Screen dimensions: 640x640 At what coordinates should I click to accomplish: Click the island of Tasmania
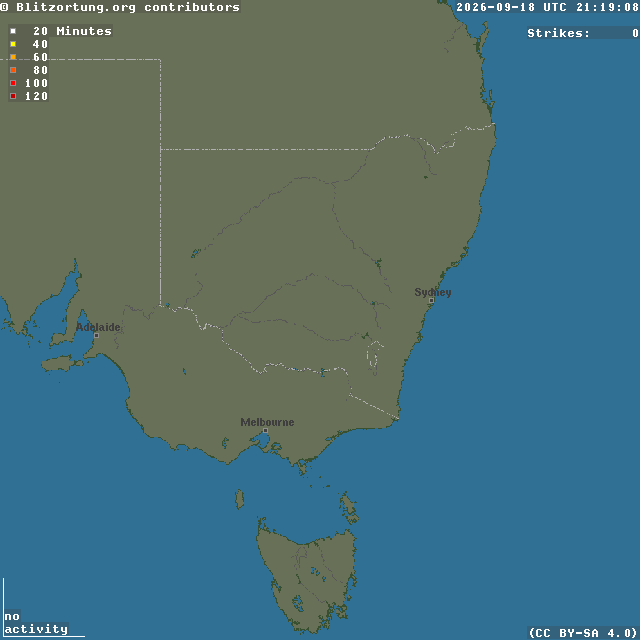coord(307,578)
